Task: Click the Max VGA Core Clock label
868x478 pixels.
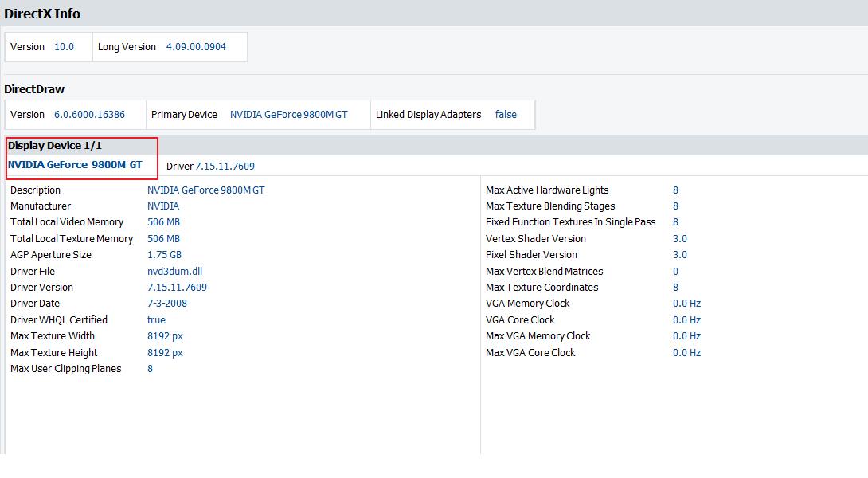Action: tap(530, 353)
